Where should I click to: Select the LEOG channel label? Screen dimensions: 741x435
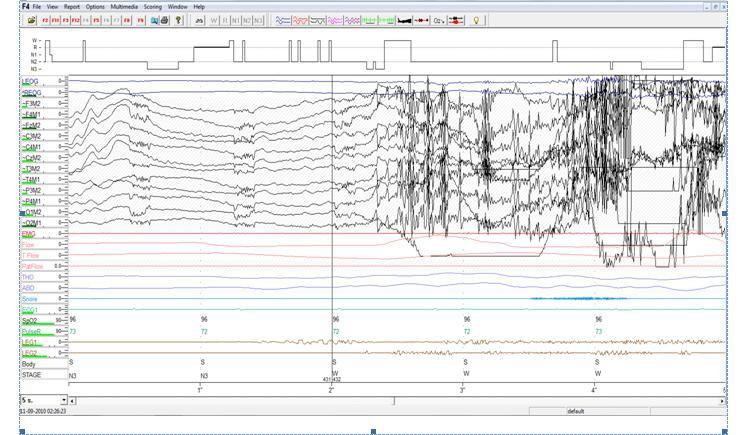(x=30, y=80)
